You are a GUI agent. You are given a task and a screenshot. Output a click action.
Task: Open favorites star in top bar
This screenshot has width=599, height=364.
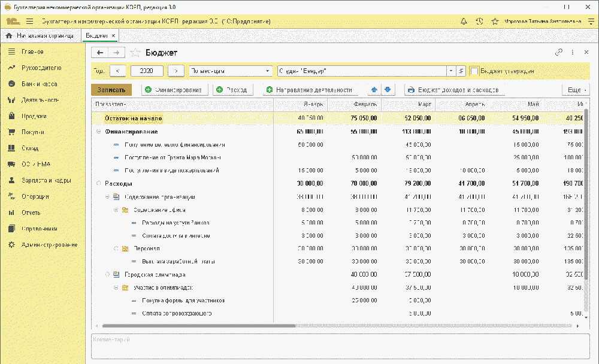495,22
